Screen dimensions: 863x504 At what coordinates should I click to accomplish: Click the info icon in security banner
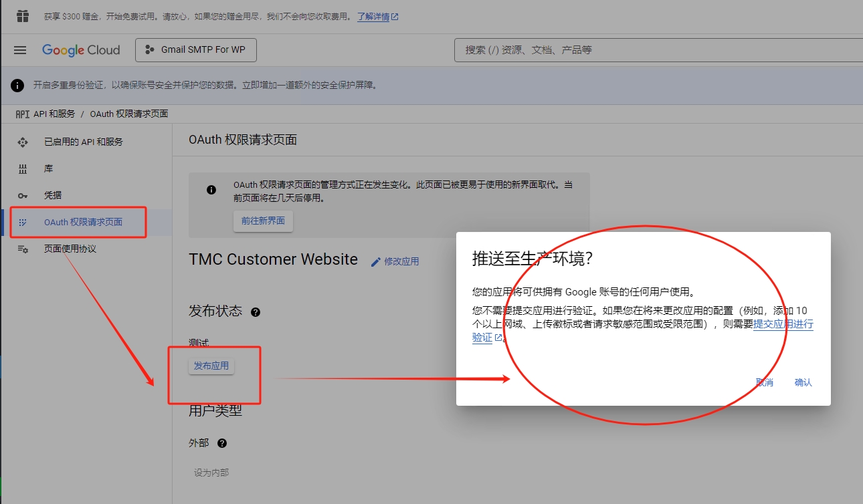[x=18, y=86]
